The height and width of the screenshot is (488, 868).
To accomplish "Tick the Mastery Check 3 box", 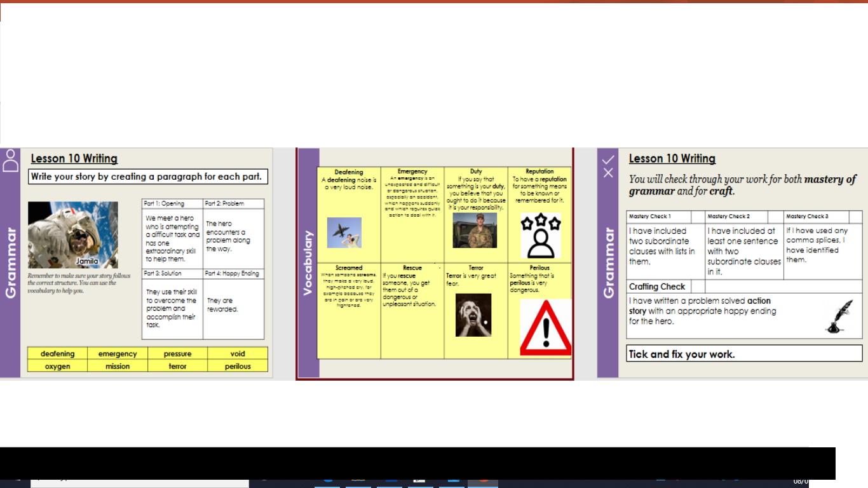I will (x=855, y=217).
